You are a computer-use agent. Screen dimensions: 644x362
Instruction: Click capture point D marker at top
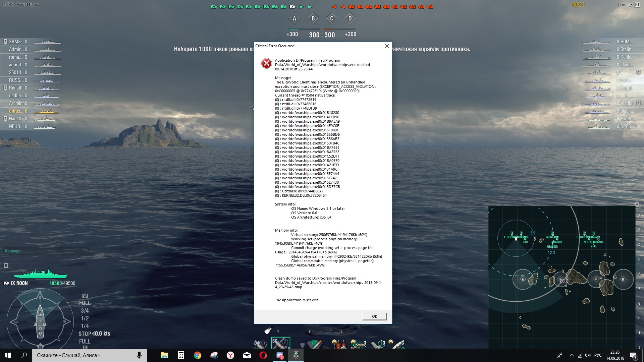coord(350,18)
